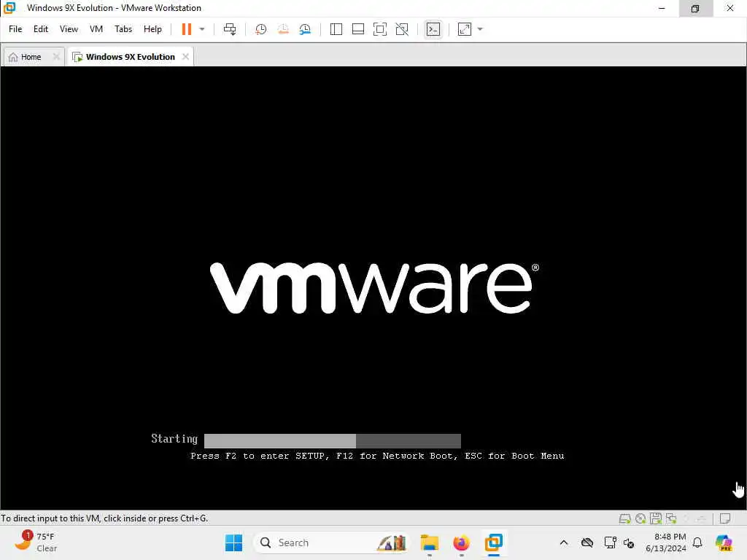The width and height of the screenshot is (747, 560).
Task: Click the cloud sync tray icon
Action: [587, 542]
